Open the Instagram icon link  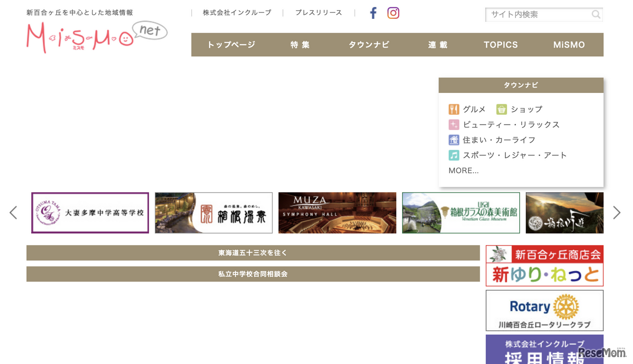pyautogui.click(x=393, y=13)
